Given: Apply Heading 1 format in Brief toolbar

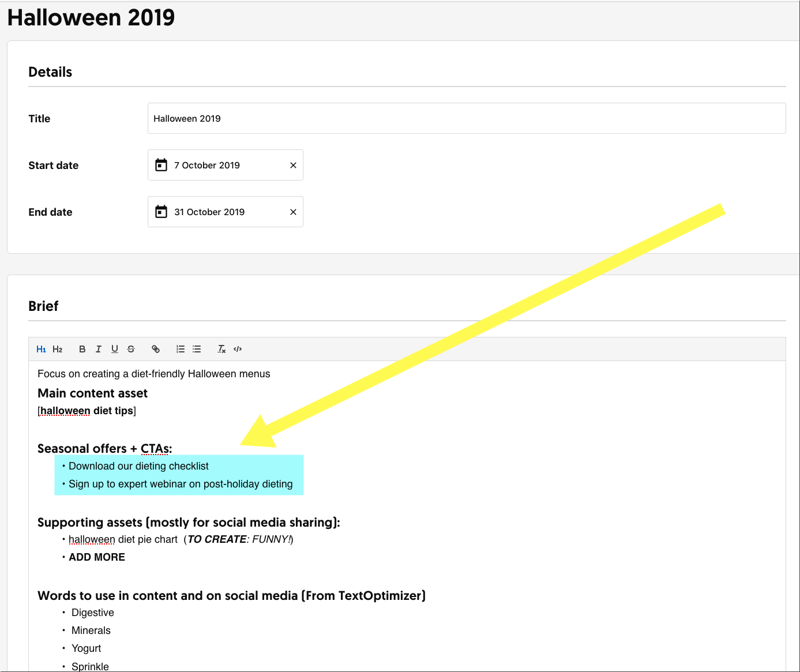Looking at the screenshot, I should pos(41,349).
